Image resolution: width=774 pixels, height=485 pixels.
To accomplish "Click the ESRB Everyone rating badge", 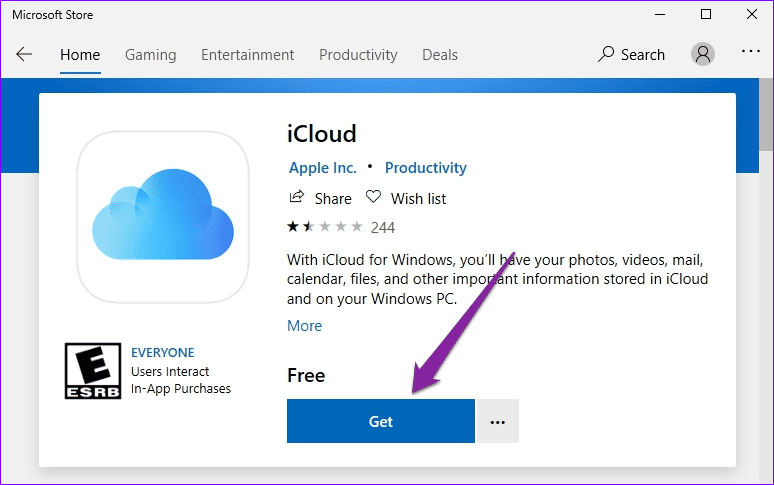I will (x=93, y=371).
